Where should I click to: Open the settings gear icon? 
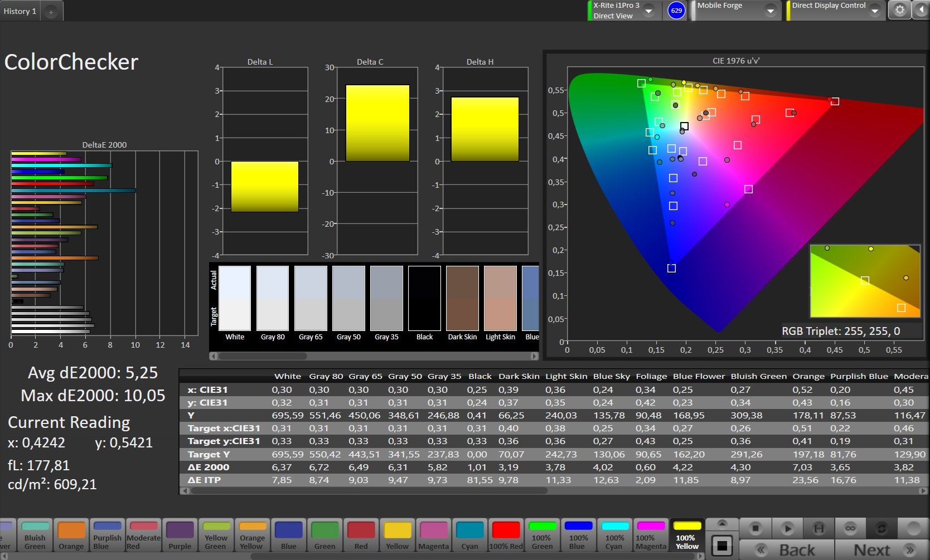click(x=899, y=10)
